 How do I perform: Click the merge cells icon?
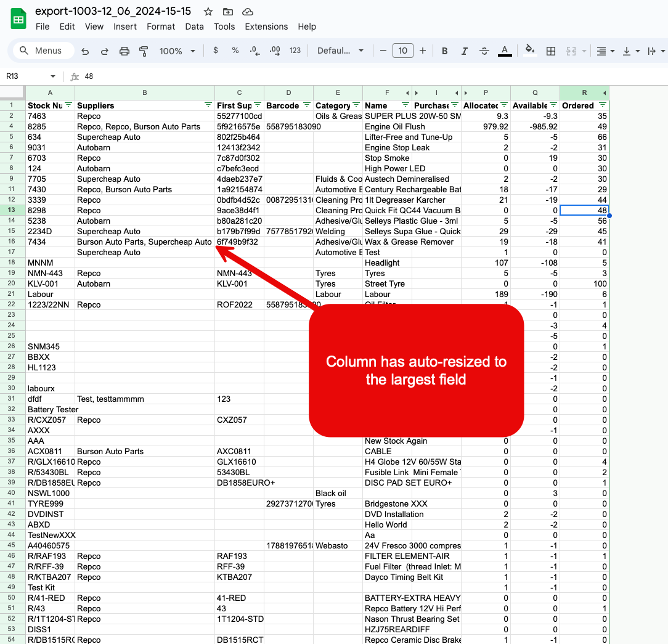571,51
